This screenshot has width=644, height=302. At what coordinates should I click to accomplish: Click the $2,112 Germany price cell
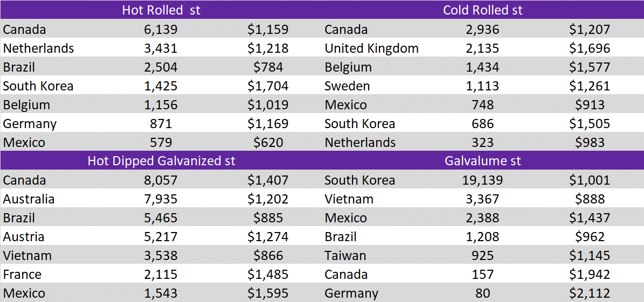(x=590, y=293)
